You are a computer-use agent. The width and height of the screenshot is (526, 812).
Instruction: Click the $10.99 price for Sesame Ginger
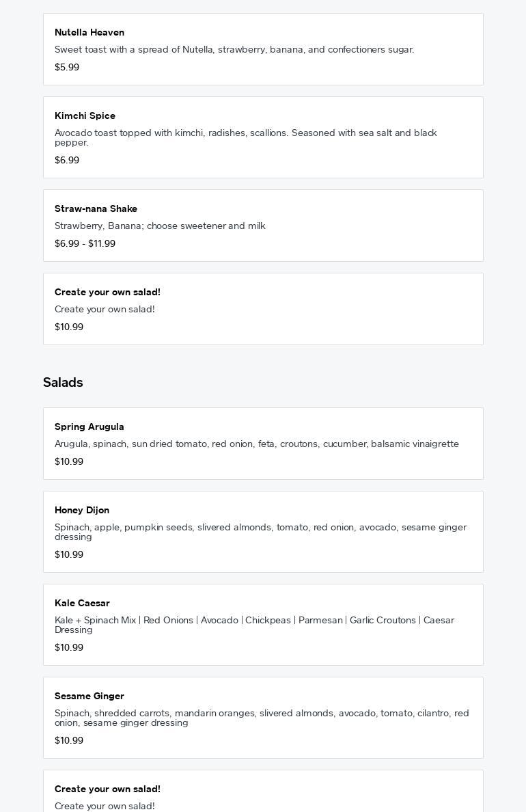[x=69, y=740]
